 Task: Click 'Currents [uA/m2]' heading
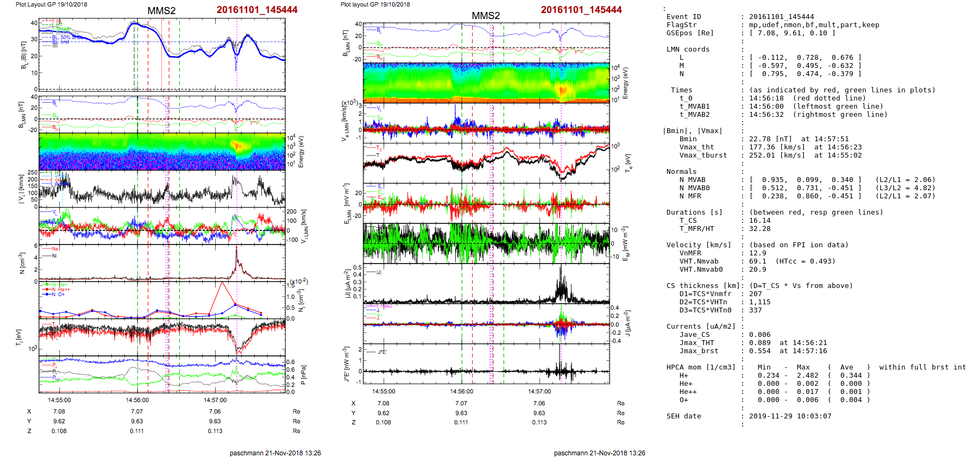click(701, 327)
